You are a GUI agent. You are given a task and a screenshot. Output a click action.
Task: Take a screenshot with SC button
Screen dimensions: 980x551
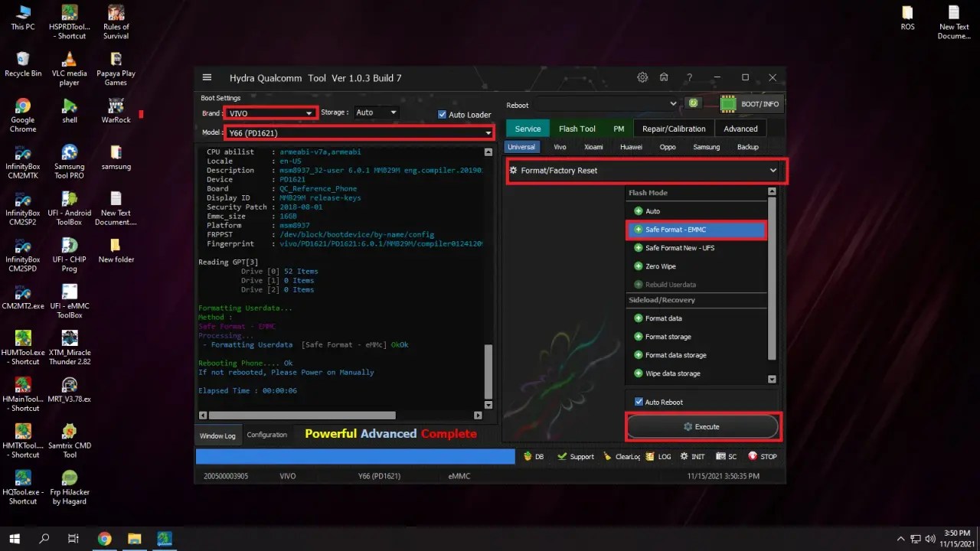pyautogui.click(x=726, y=456)
